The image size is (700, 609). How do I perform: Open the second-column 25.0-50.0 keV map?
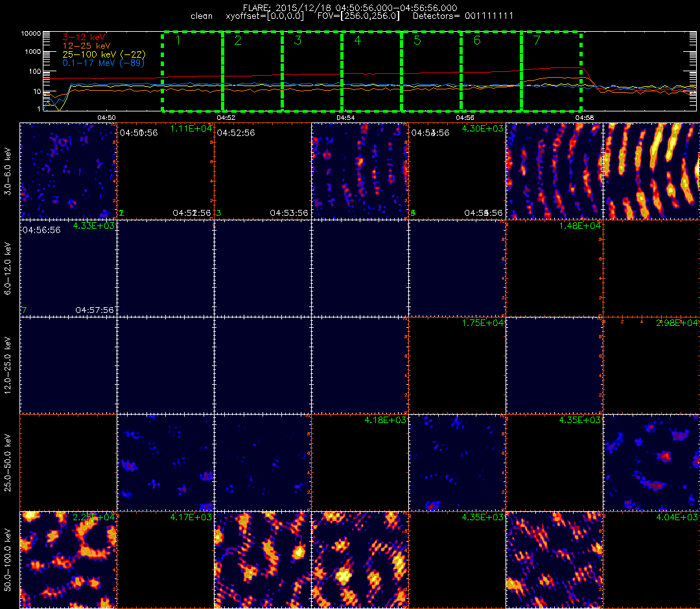coord(166,463)
